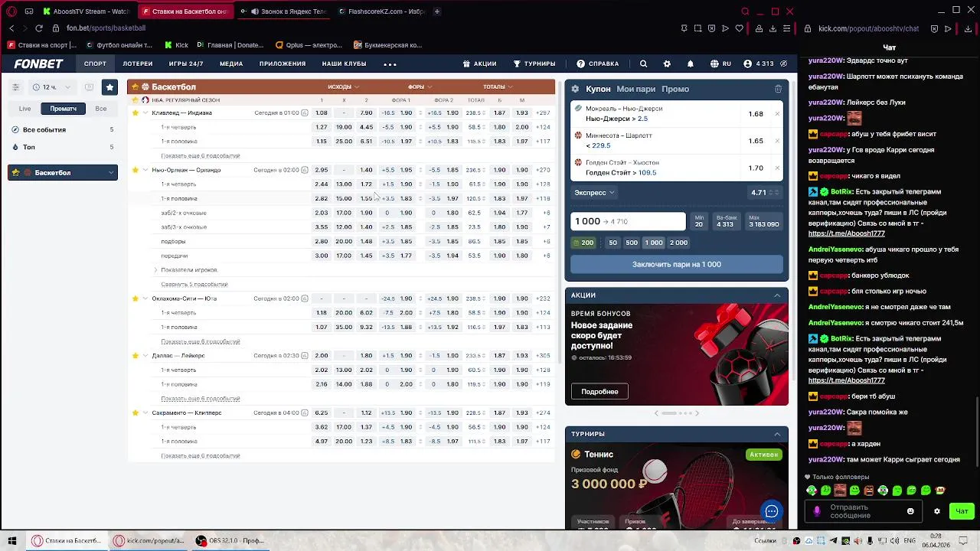Viewport: 980px width, 551px height.
Task: Click the Ва-банк 4 313 stake button
Action: [x=725, y=221]
